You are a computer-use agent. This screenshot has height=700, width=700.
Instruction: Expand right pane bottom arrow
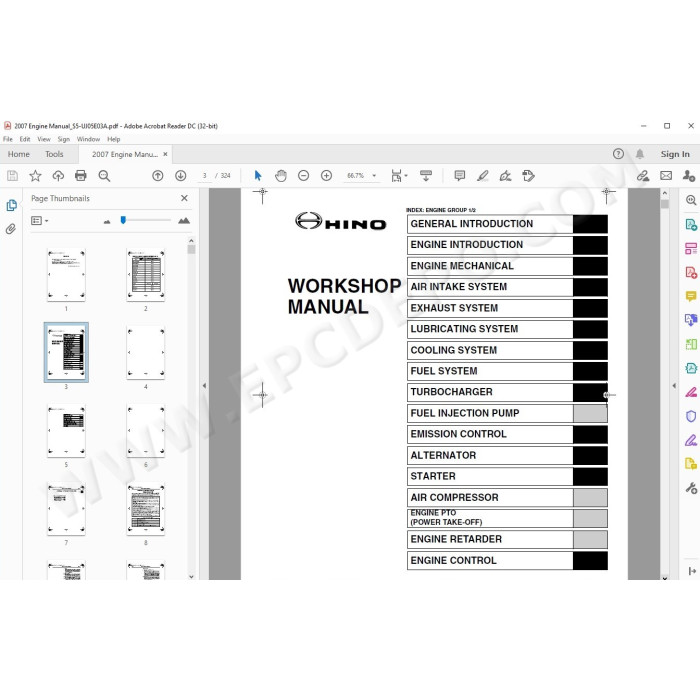click(x=692, y=571)
